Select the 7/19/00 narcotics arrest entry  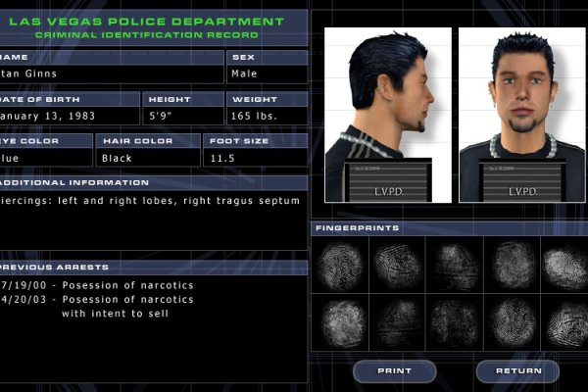click(98, 285)
